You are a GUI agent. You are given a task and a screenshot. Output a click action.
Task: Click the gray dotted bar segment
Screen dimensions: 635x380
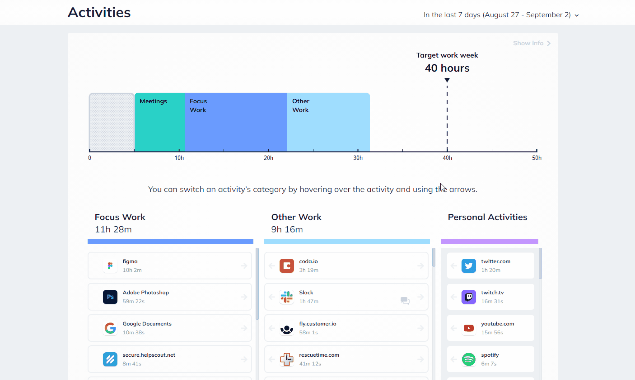112,122
